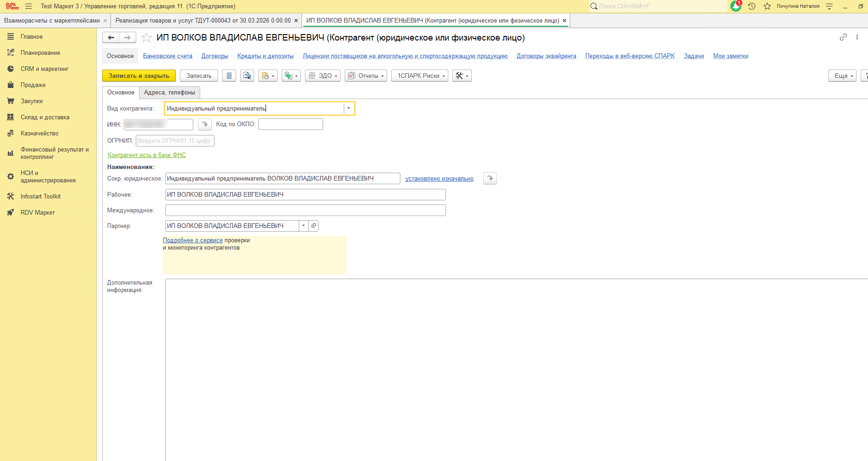Viewport: 868px width, 461px height.
Task: Open the Казначейство section
Action: coord(48,134)
